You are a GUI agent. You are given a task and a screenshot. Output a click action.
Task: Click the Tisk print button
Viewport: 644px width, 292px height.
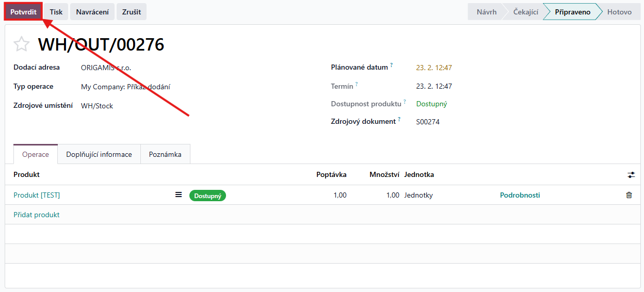56,12
